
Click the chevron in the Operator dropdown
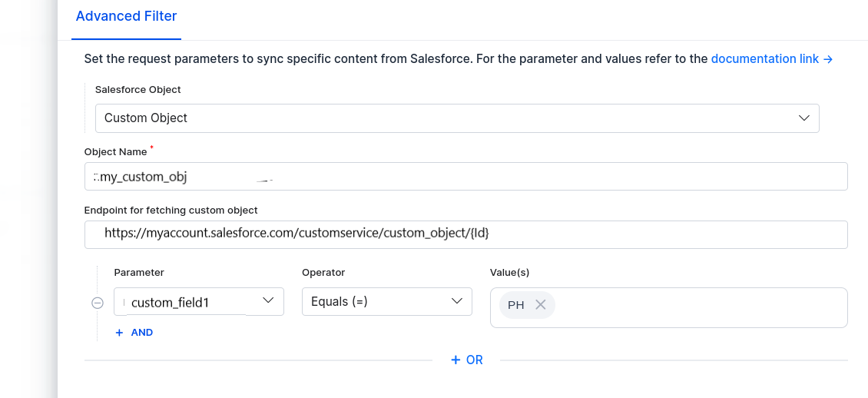pos(457,300)
